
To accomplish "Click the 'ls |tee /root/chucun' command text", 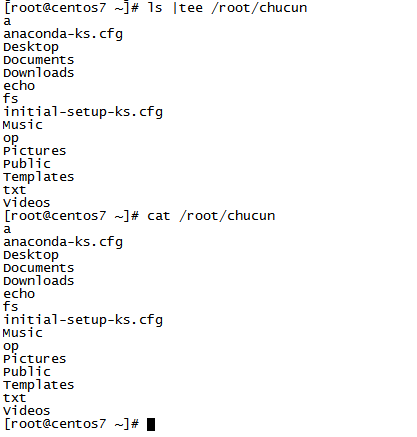I will [227, 8].
